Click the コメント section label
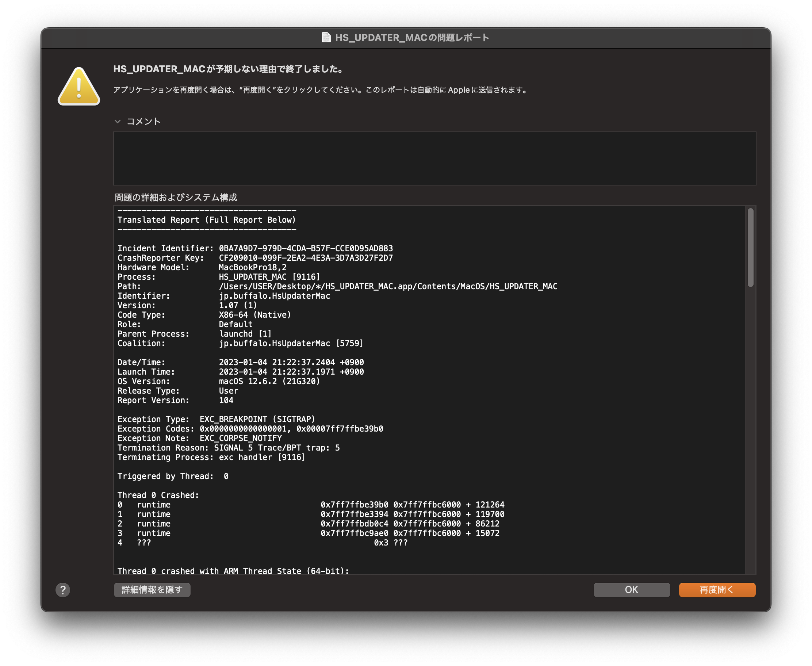The image size is (812, 666). click(x=143, y=122)
